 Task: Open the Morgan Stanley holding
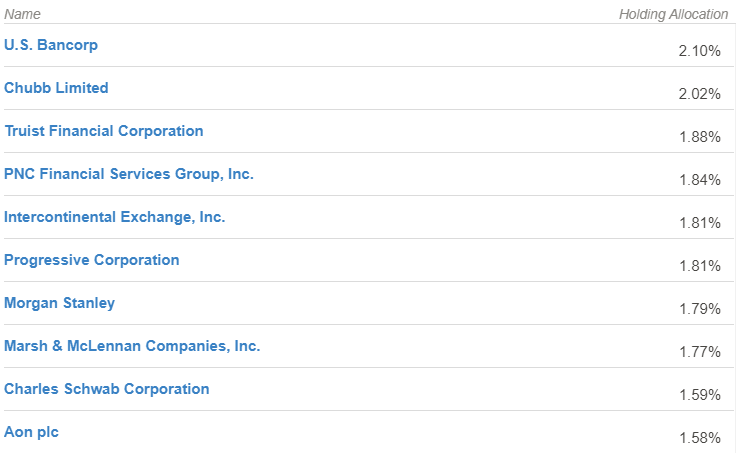pos(59,303)
